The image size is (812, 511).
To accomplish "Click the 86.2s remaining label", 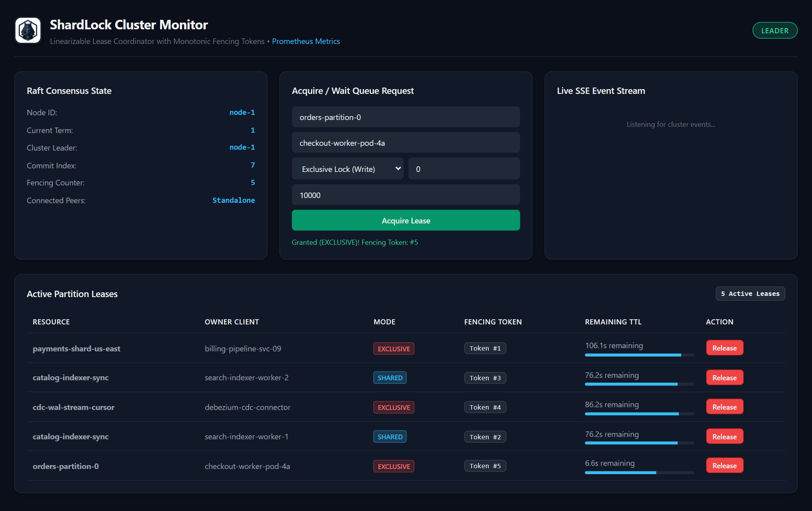I will [x=612, y=404].
